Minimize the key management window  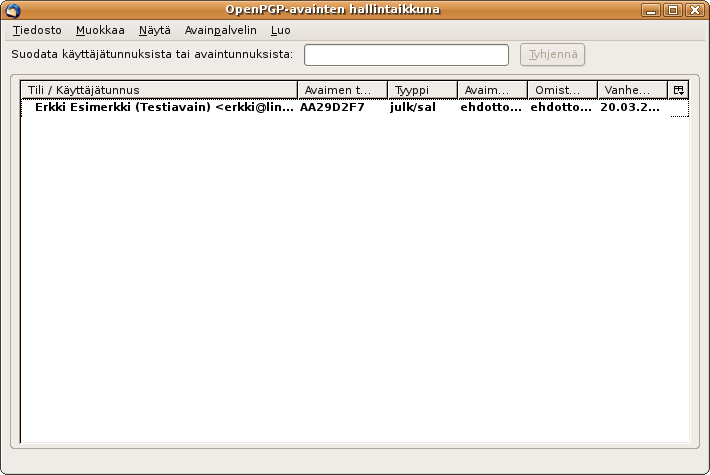(653, 10)
